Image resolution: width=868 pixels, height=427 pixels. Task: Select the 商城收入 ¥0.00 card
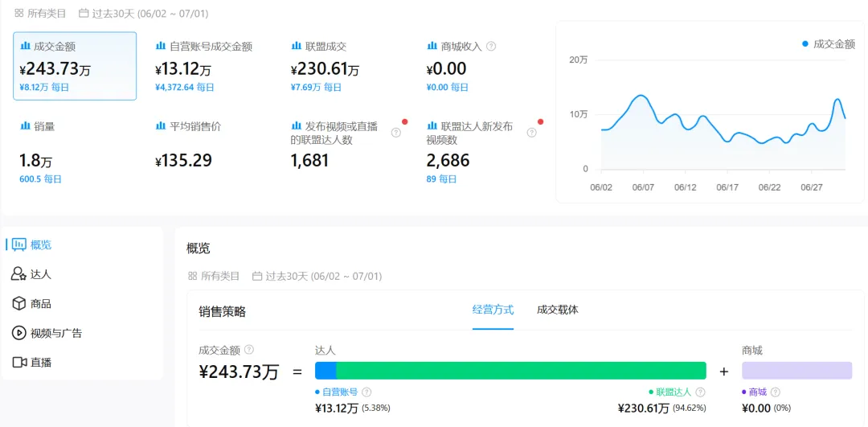click(481, 66)
